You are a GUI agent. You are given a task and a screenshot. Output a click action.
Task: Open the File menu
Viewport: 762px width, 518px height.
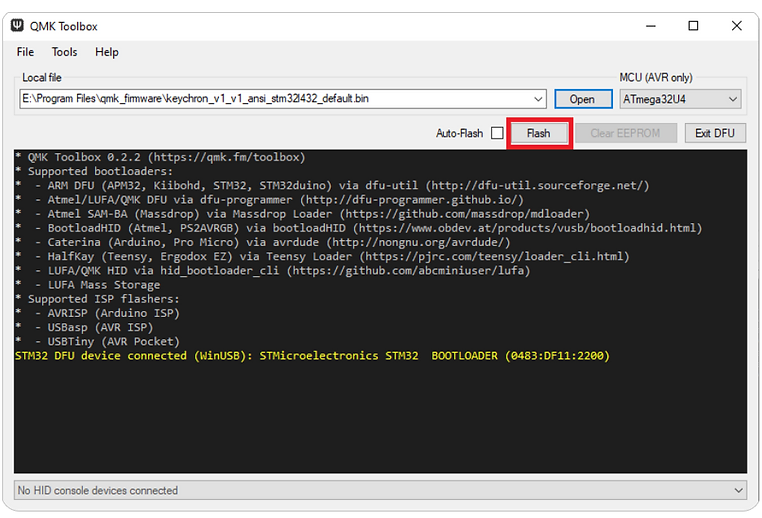click(25, 52)
